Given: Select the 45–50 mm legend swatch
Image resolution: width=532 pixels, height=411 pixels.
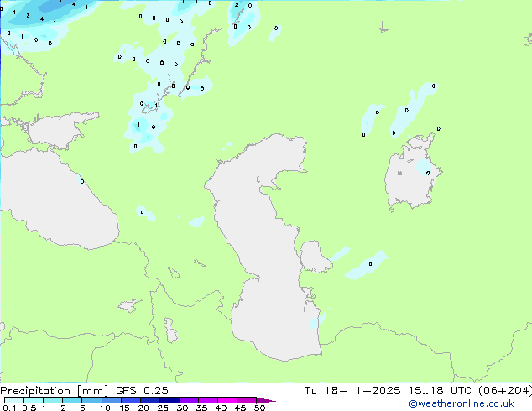Looking at the screenshot, I should (x=247, y=400).
